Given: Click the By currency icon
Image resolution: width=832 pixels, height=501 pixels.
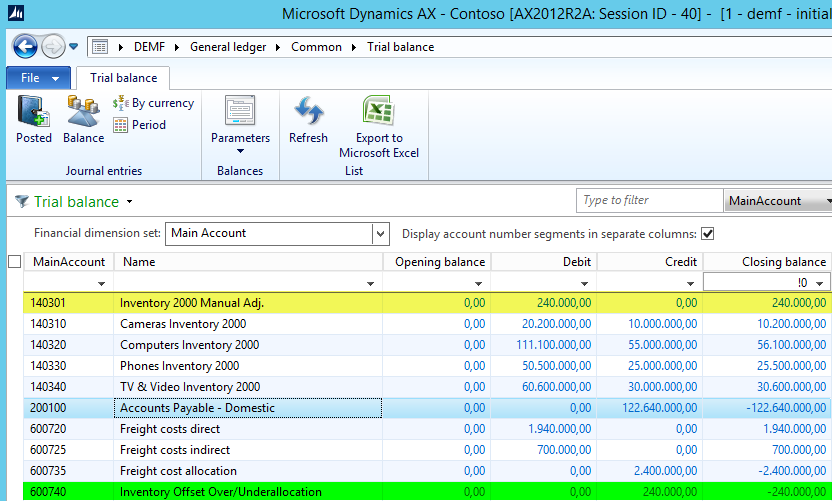Looking at the screenshot, I should [153, 103].
